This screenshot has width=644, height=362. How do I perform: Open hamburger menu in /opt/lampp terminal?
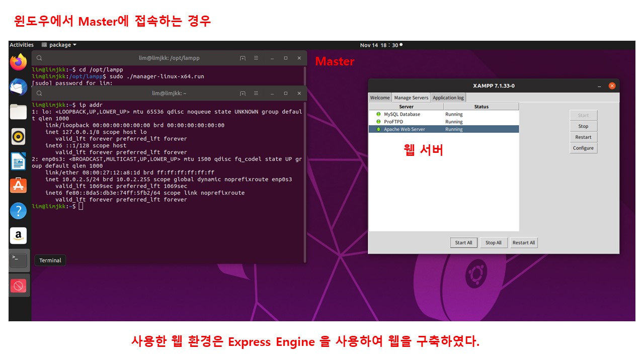point(256,58)
